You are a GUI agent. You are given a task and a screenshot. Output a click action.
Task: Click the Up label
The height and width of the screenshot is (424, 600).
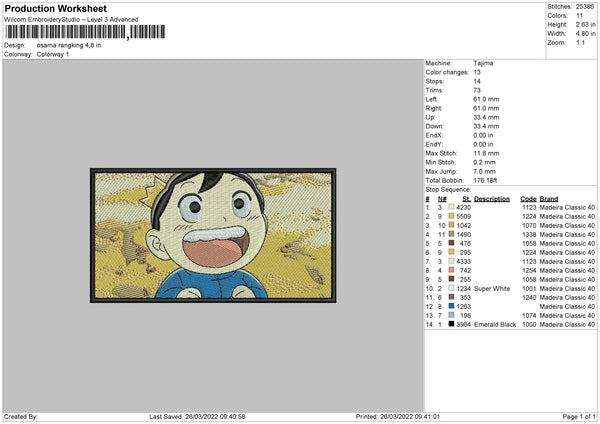pyautogui.click(x=430, y=117)
